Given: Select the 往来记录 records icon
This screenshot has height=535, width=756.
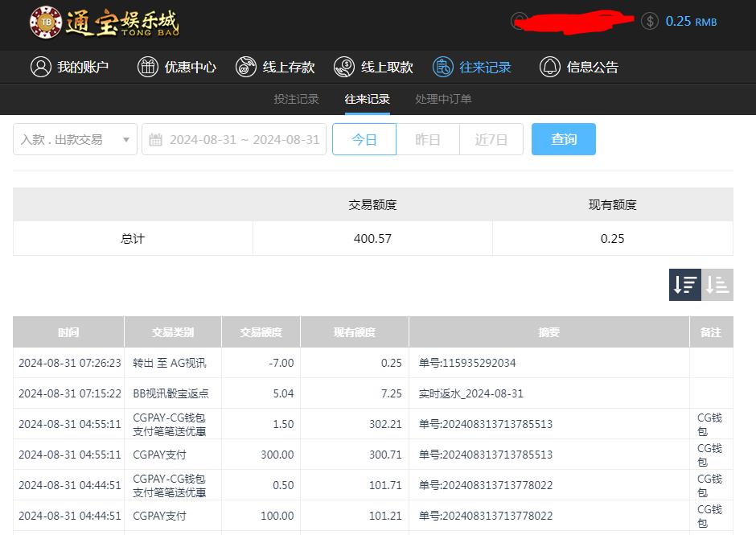Looking at the screenshot, I should pos(443,67).
